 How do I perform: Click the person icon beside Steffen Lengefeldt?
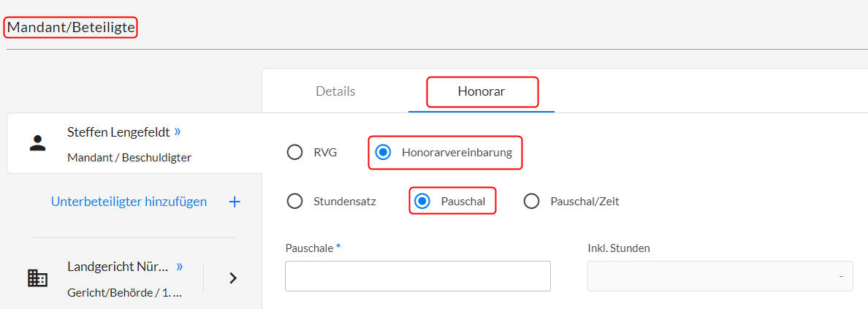(37, 143)
